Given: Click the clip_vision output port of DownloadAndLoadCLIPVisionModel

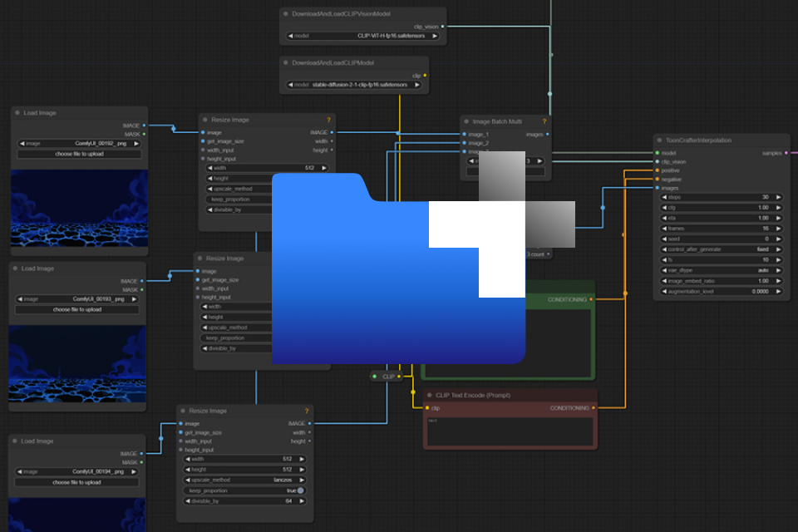Looking at the screenshot, I should click(442, 27).
